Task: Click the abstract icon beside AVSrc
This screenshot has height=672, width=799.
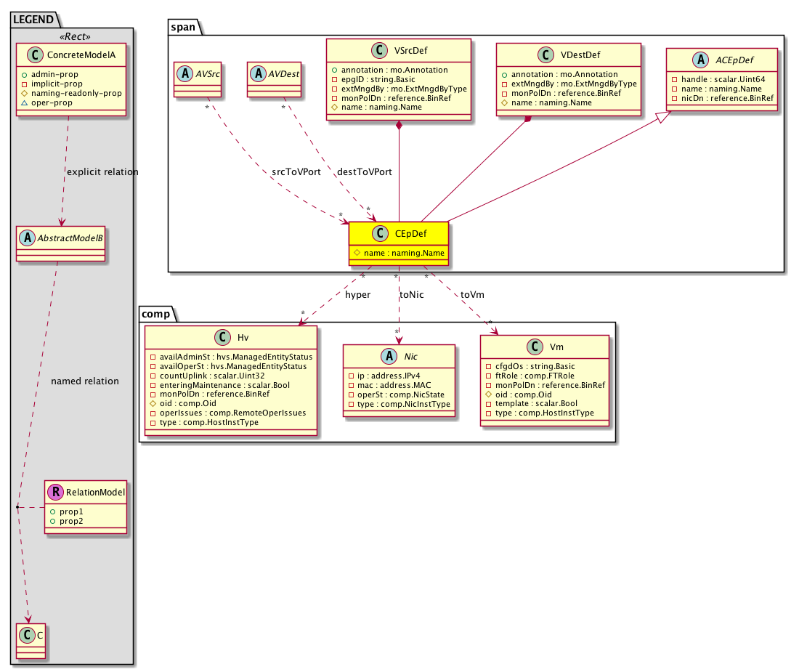Action: (x=184, y=73)
